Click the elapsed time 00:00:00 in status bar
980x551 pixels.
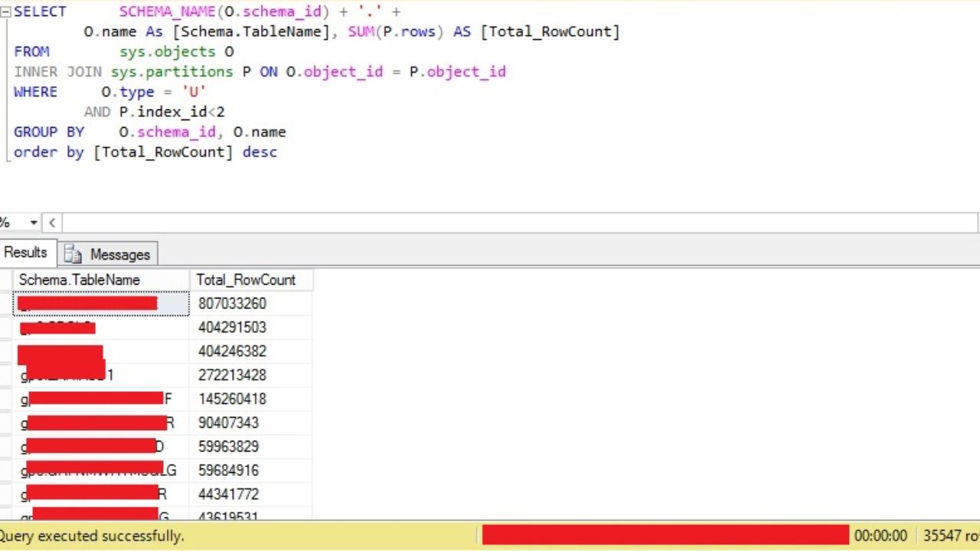(x=880, y=536)
